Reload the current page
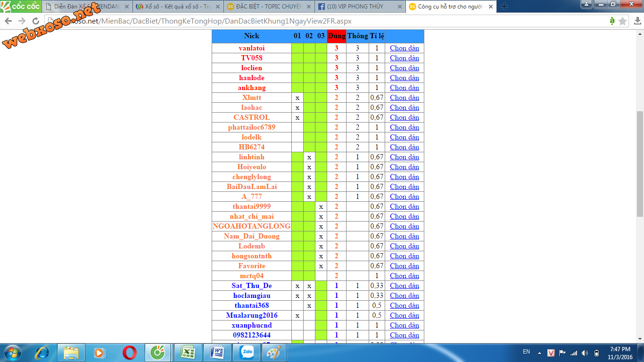This screenshot has height=362, width=644. [x=36, y=21]
